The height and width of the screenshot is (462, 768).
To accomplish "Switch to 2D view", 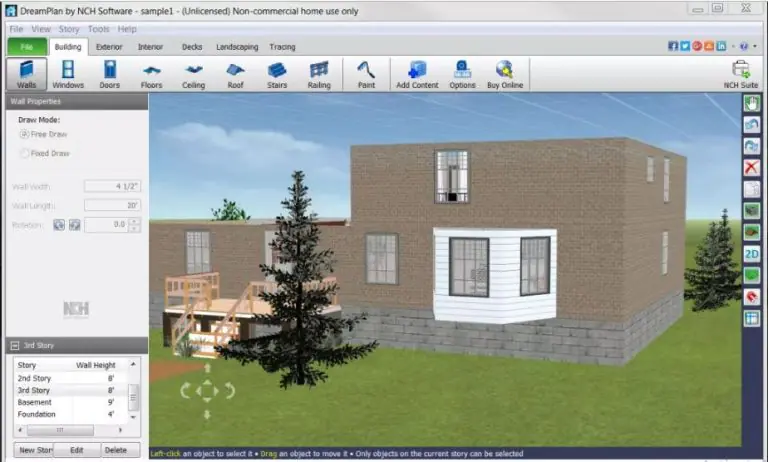I will tap(751, 254).
